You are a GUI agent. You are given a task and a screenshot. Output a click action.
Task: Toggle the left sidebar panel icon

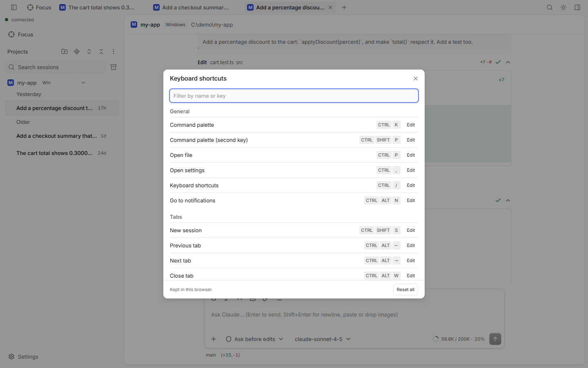(14, 7)
